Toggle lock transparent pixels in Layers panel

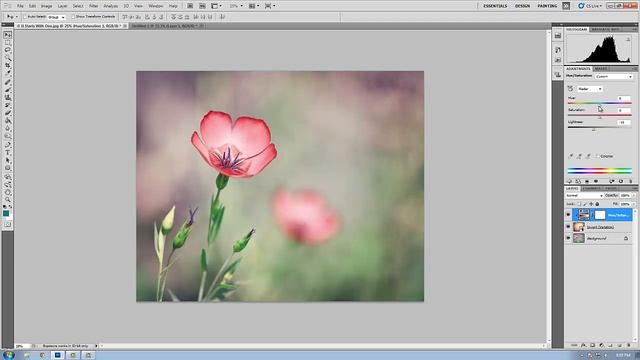[579, 204]
